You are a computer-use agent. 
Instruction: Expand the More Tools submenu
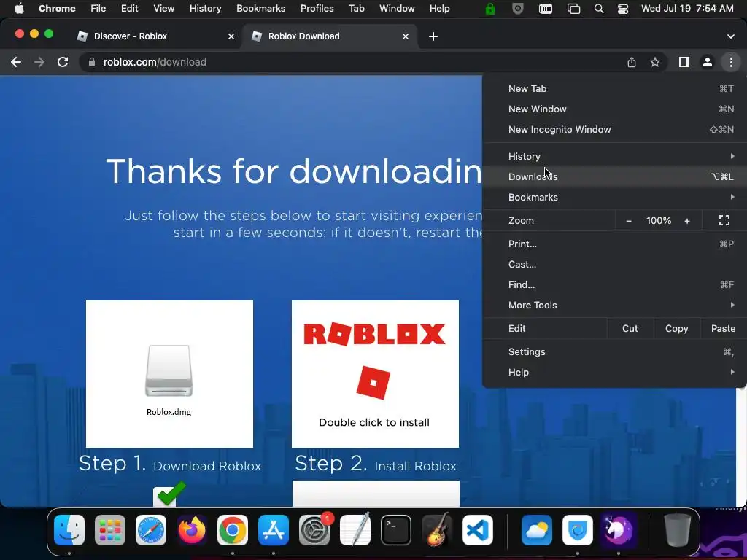pos(614,306)
